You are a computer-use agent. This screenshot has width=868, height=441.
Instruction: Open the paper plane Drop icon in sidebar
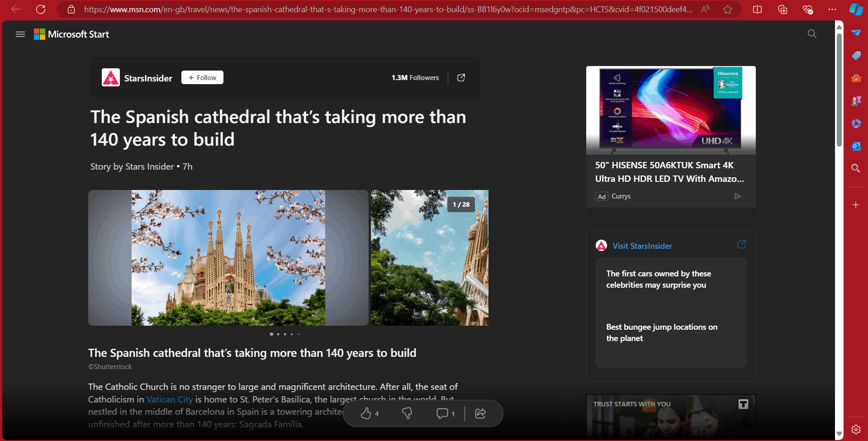[856, 33]
